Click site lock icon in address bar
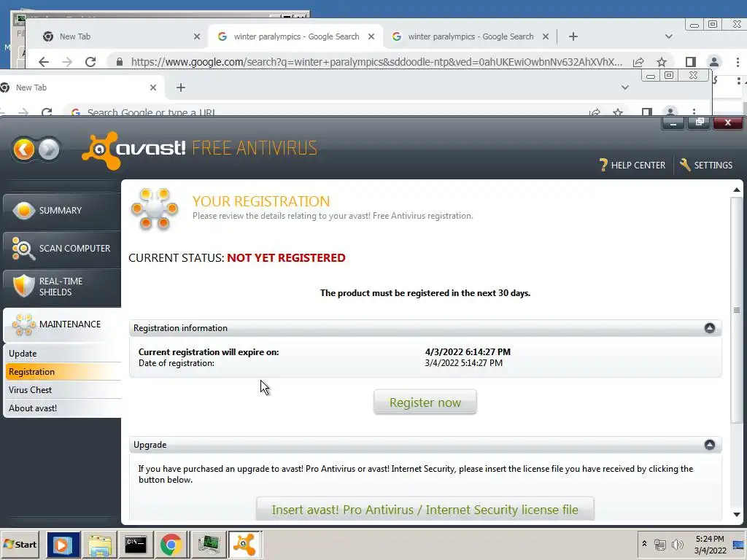Image resolution: width=747 pixels, height=560 pixels. pyautogui.click(x=120, y=62)
